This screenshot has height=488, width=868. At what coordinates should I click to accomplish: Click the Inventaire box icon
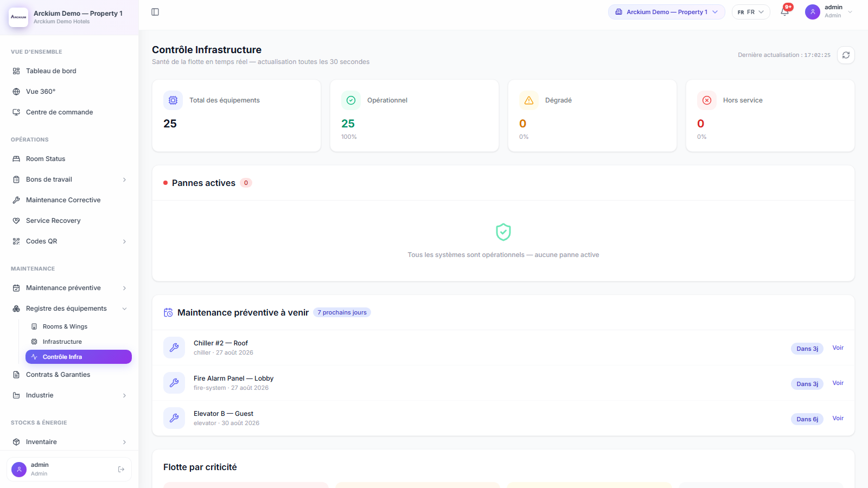coord(16,442)
